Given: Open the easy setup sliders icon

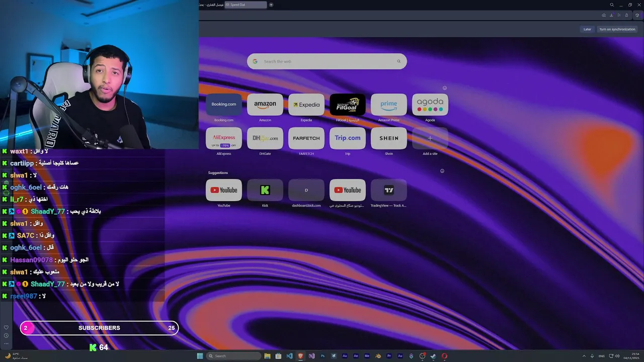Looking at the screenshot, I should [619, 15].
